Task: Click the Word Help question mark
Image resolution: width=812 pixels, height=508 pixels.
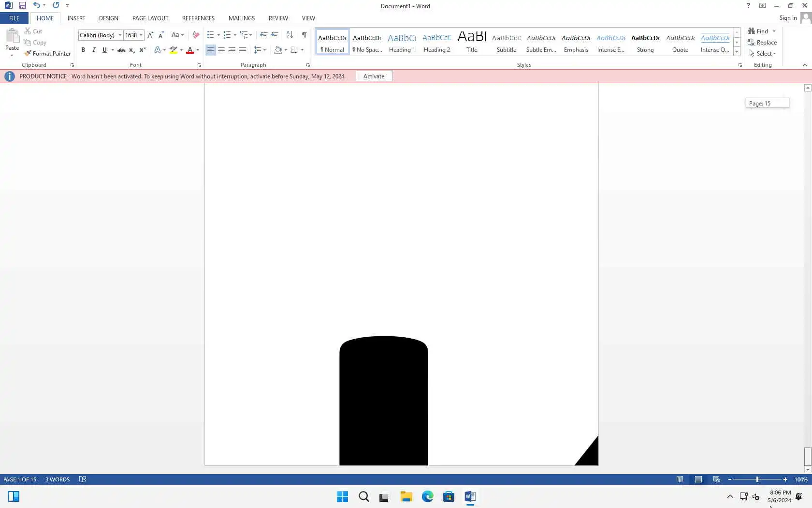Action: 748,6
